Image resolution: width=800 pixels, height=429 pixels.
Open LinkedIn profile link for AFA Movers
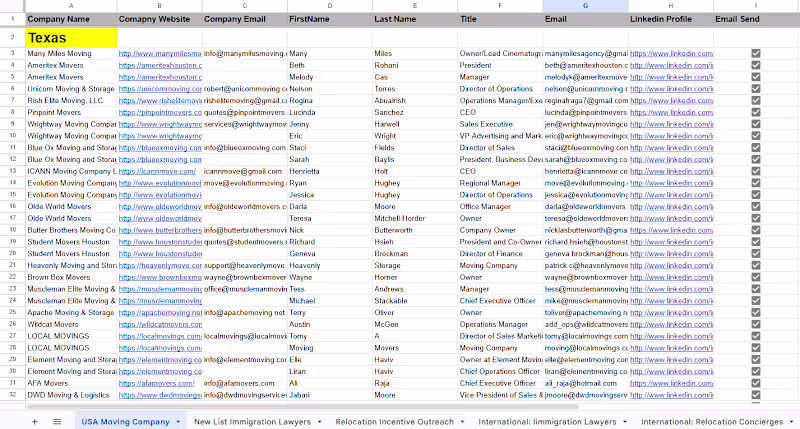coord(671,383)
